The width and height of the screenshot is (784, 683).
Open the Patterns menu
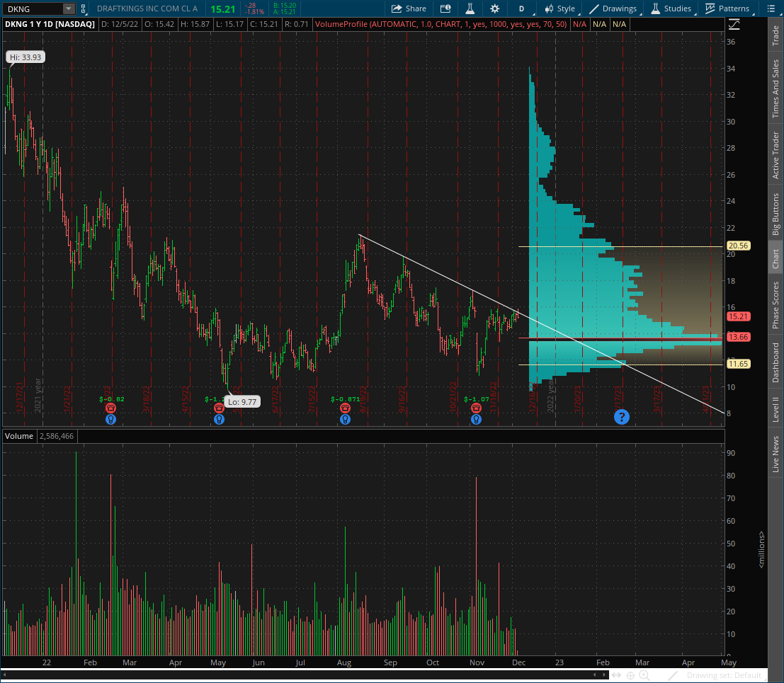(x=727, y=8)
